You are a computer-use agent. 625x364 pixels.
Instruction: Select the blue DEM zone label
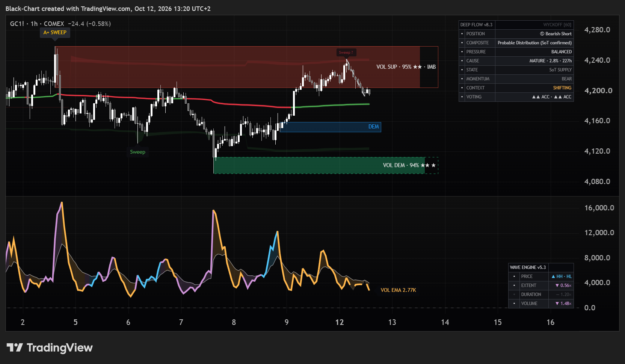[x=373, y=127]
